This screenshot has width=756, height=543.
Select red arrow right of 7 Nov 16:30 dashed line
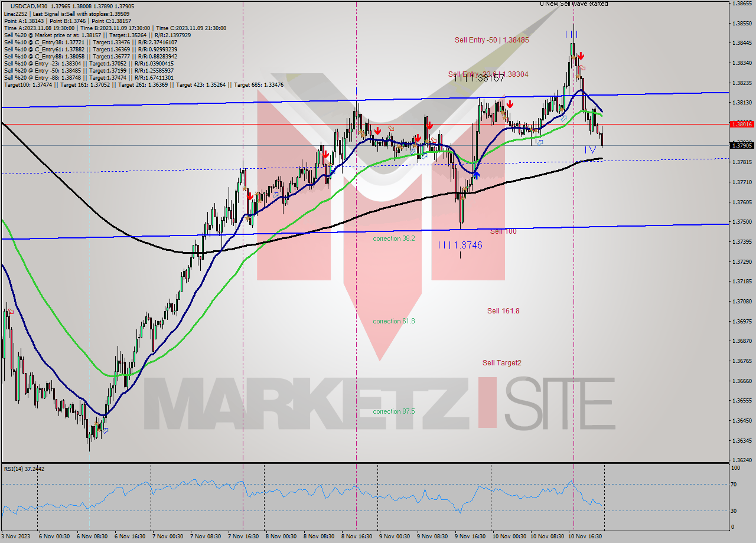tap(250, 196)
